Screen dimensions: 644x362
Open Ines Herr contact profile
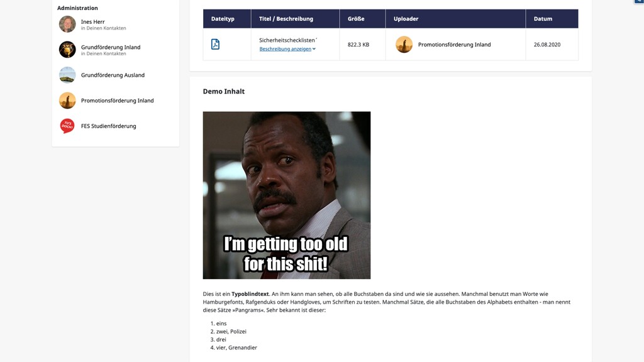point(93,22)
